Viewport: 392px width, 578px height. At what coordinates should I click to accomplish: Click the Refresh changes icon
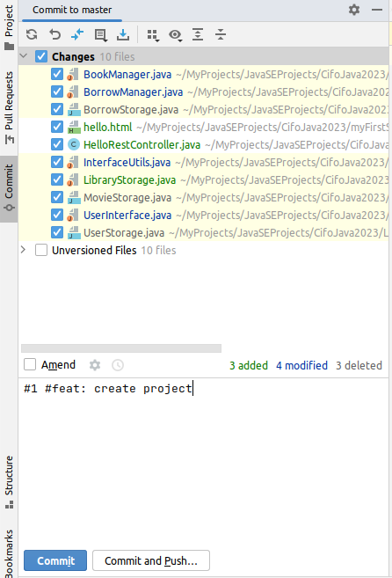click(x=32, y=34)
